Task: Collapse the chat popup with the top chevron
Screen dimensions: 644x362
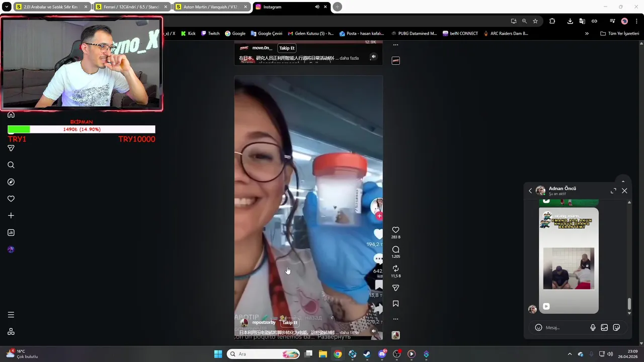Action: coord(623,182)
